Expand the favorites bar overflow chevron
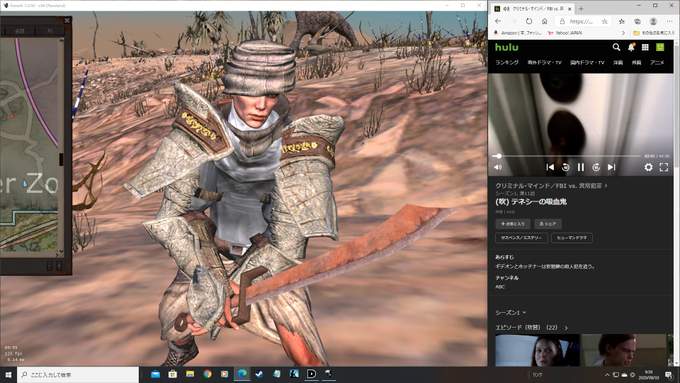The width and height of the screenshot is (680, 383). click(623, 33)
